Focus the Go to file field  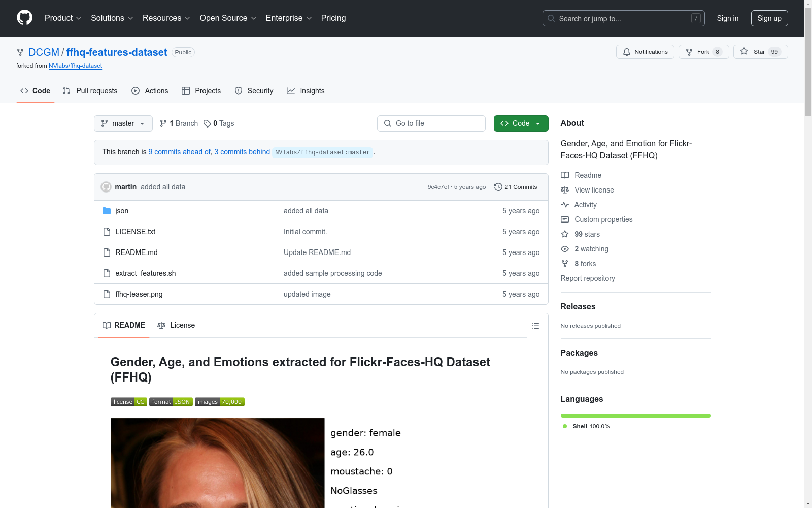(x=431, y=123)
